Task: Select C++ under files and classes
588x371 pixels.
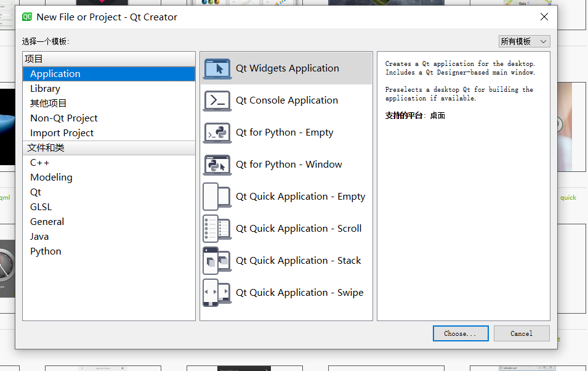Action: point(109,163)
